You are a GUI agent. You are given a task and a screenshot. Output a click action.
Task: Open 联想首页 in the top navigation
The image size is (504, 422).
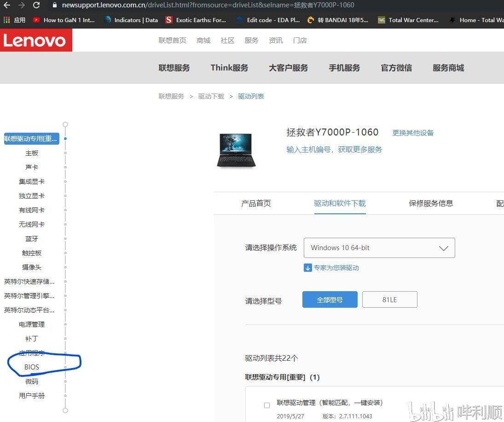[172, 40]
